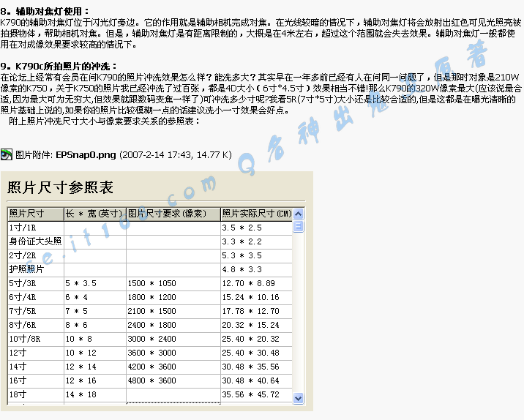Click the image attachment icon

[7, 154]
